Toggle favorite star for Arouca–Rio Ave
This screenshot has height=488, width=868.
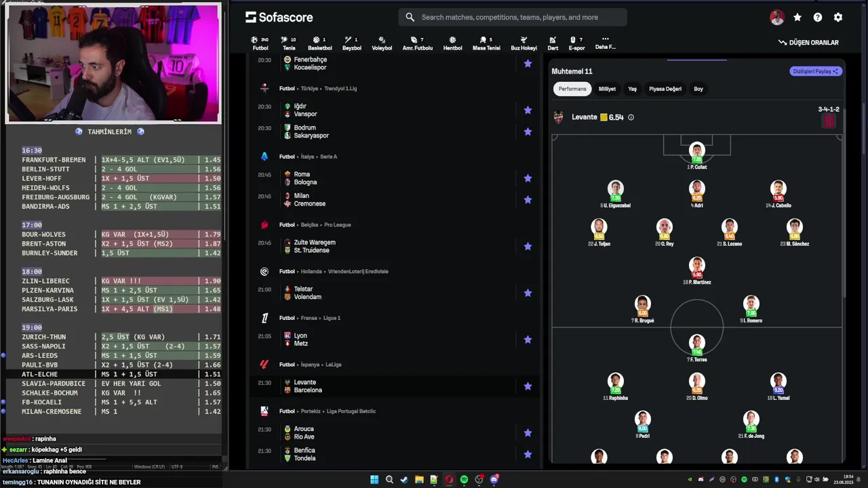[x=528, y=433]
